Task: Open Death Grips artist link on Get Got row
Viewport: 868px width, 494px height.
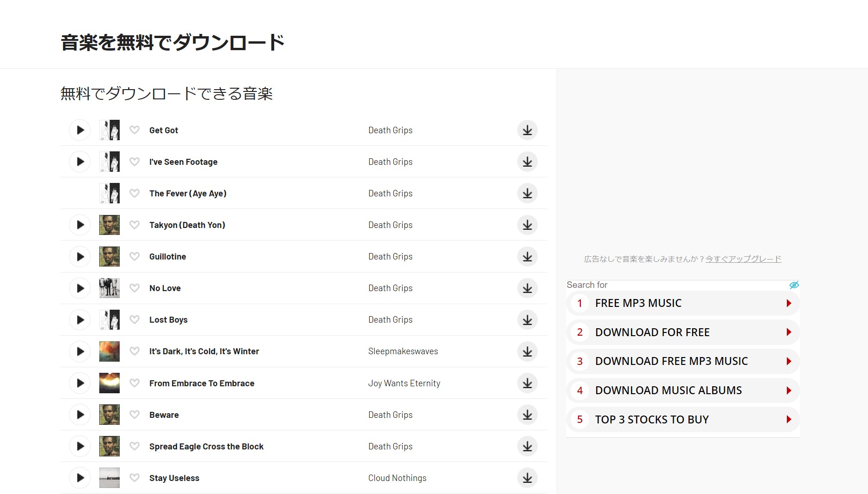Action: [391, 130]
